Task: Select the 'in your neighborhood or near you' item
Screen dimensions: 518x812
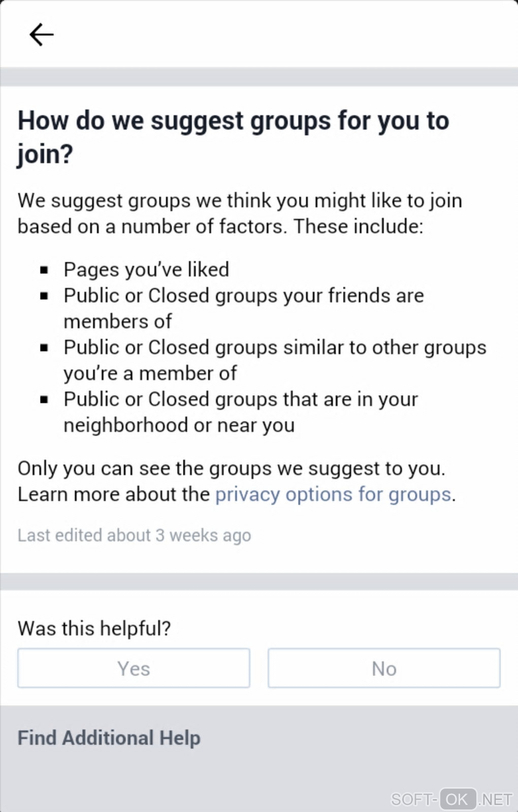Action: (240, 412)
